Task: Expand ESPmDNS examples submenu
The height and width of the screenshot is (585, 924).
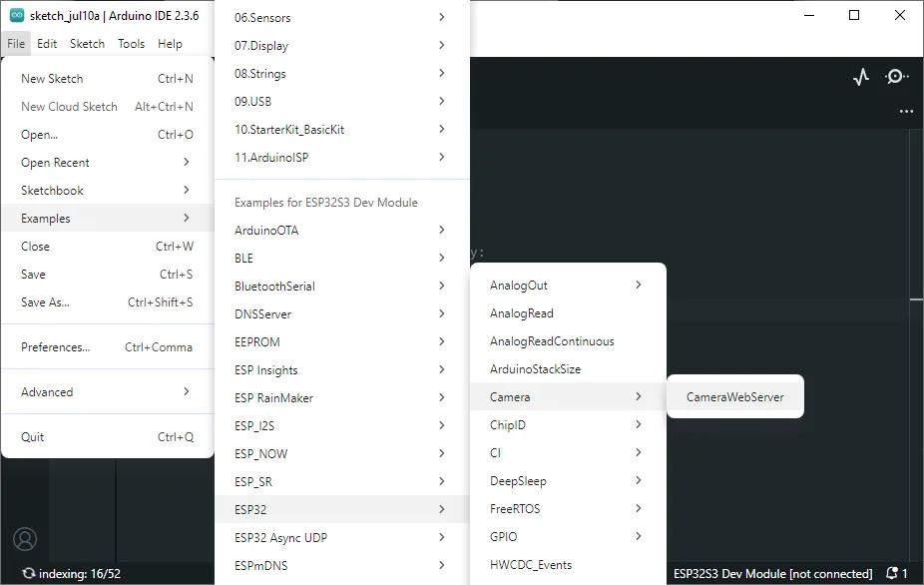Action: 342,566
